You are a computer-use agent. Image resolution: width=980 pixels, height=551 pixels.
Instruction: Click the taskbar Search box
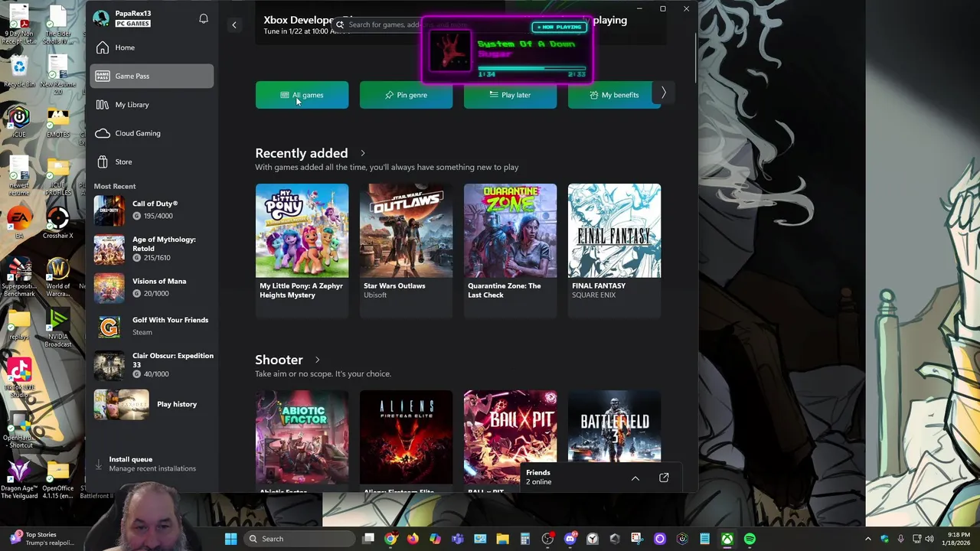pyautogui.click(x=299, y=539)
